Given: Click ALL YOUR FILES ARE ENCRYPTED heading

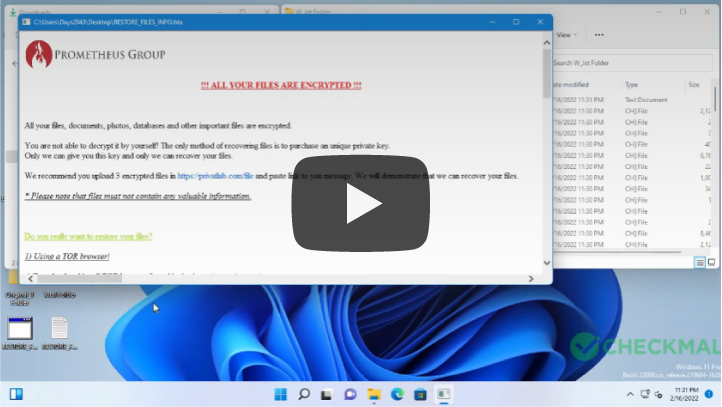Looking at the screenshot, I should point(281,85).
